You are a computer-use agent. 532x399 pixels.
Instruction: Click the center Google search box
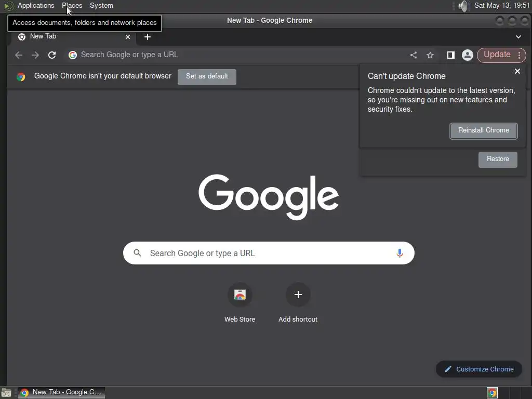[269, 253]
